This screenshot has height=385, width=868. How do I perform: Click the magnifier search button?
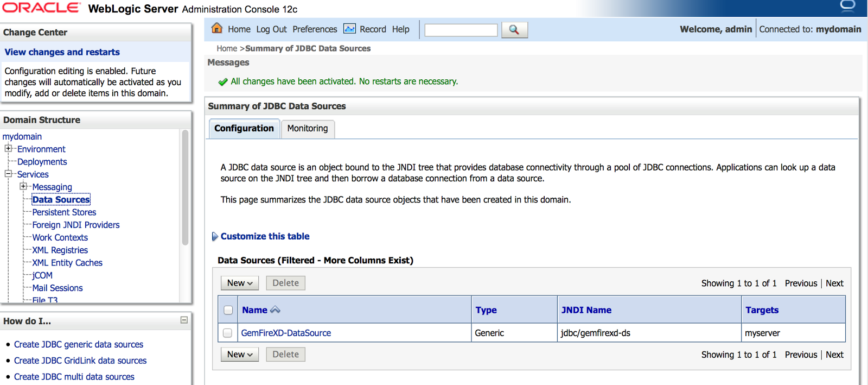514,30
